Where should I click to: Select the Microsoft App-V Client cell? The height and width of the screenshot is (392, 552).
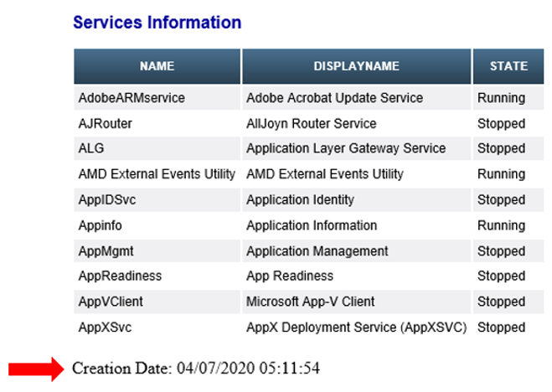357,302
